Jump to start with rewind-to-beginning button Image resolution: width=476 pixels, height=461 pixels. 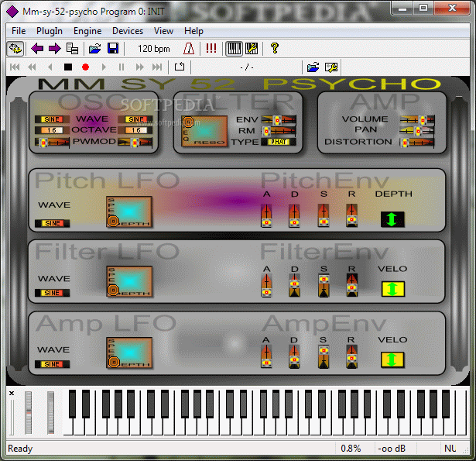coord(15,67)
